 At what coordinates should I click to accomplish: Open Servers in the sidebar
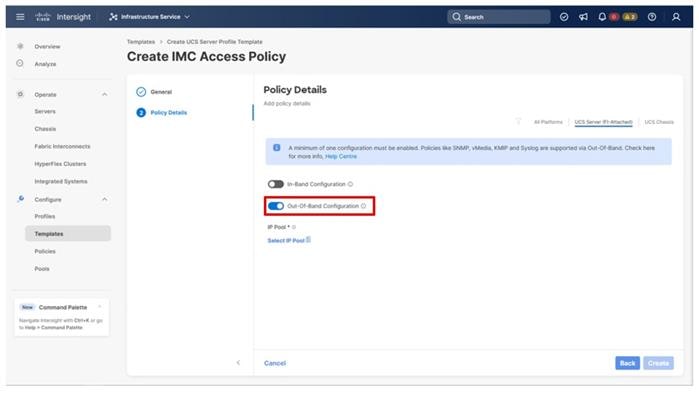[x=45, y=111]
